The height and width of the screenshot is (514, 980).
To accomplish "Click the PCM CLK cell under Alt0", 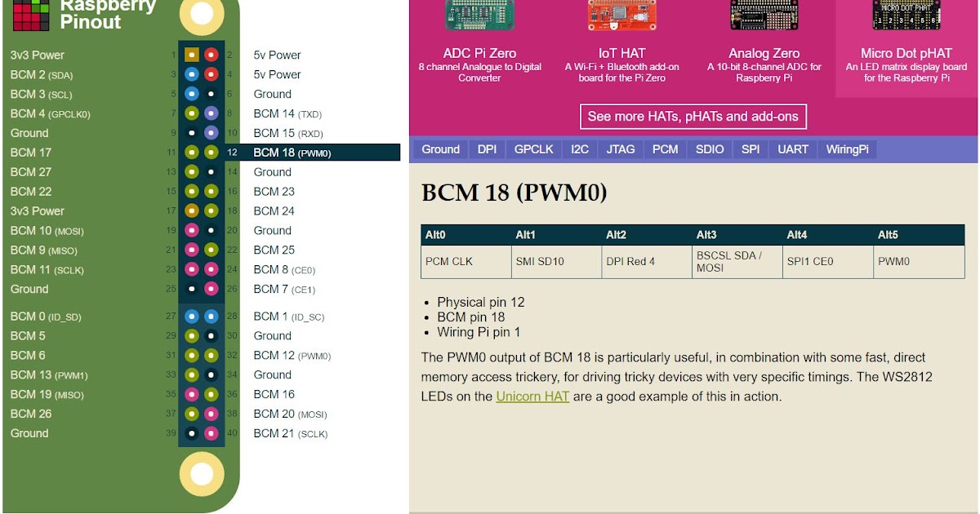I will 466,262.
